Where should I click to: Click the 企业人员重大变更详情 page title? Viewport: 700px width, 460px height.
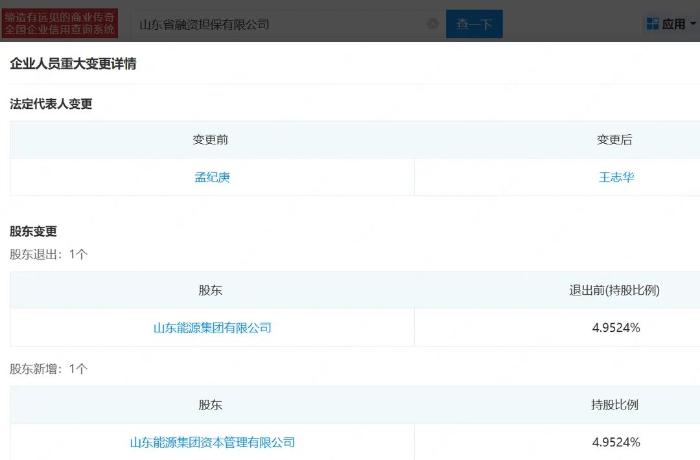[x=73, y=64]
